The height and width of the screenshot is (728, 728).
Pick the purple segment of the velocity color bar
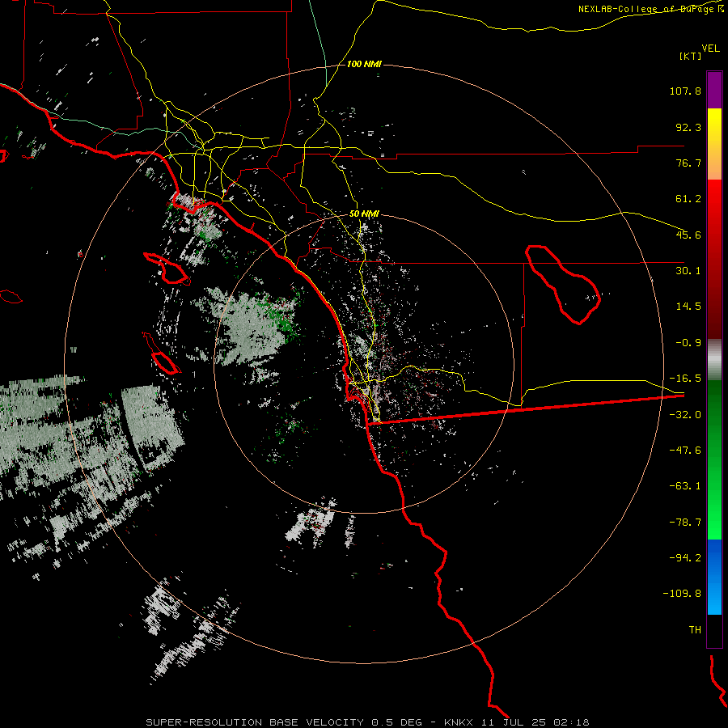point(714,91)
